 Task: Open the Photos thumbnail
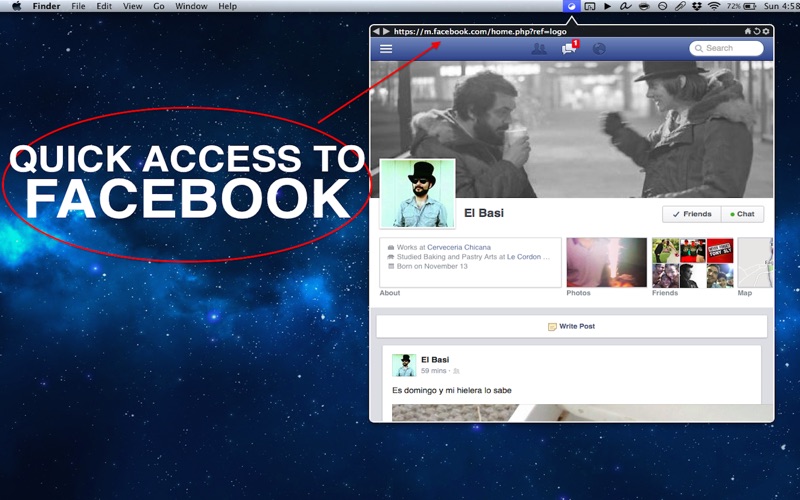607,262
